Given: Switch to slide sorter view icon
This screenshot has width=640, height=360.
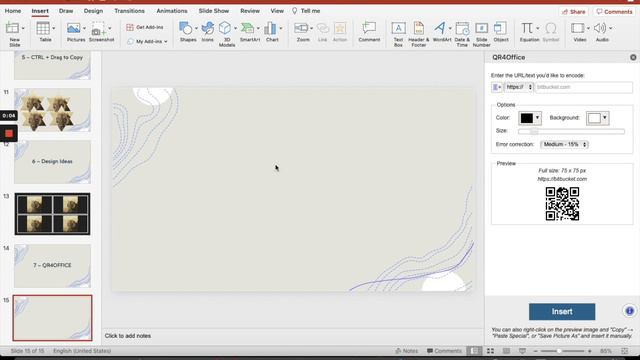Looking at the screenshot, I should click(491, 351).
